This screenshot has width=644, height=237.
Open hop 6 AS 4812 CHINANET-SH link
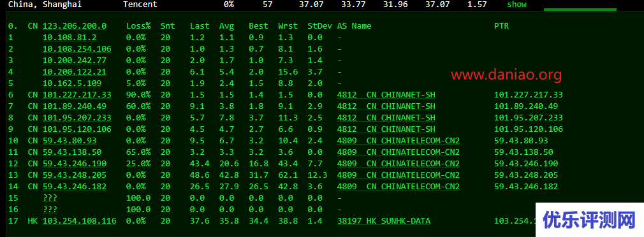click(386, 95)
